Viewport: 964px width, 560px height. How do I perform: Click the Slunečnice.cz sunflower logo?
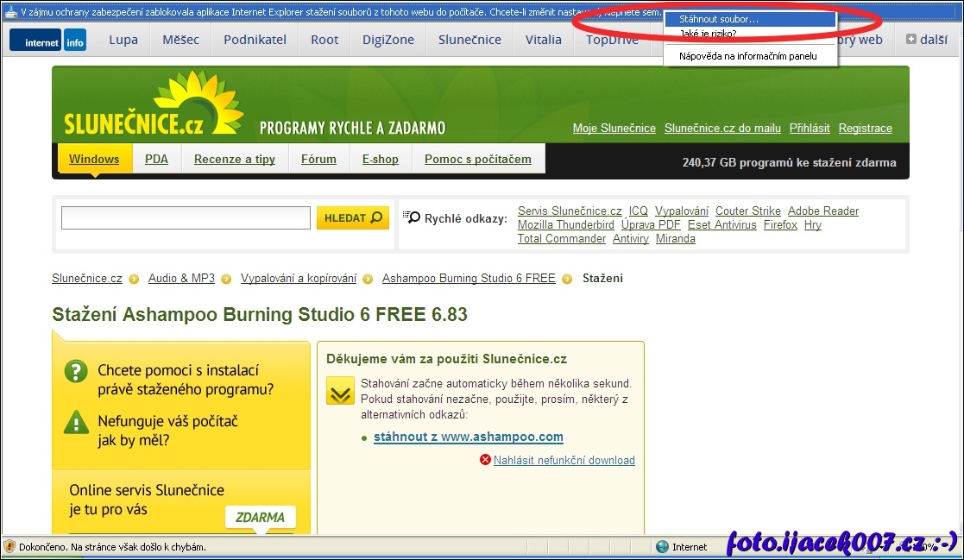(x=153, y=107)
